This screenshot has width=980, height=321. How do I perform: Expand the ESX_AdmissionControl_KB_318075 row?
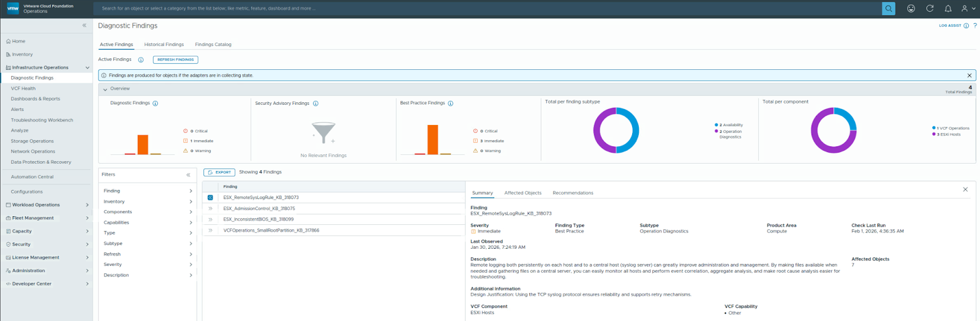[x=210, y=208]
